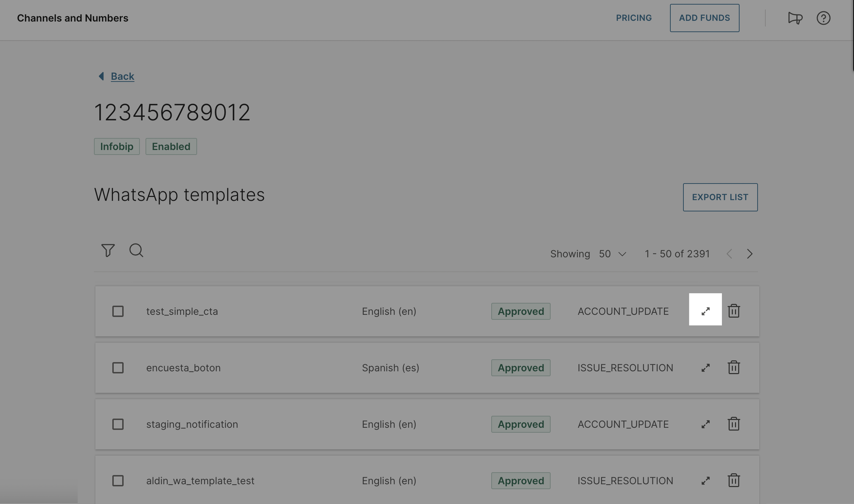Click ACCOUNT_UPDATE category in test_simple_cta row
The image size is (854, 504).
coord(623,311)
